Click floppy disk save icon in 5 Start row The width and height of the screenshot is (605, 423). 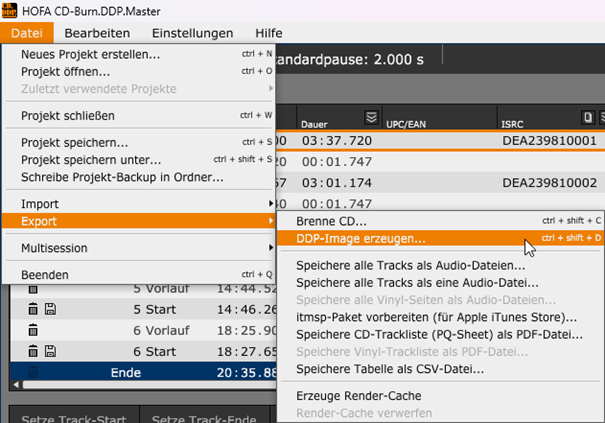pyautogui.click(x=50, y=309)
